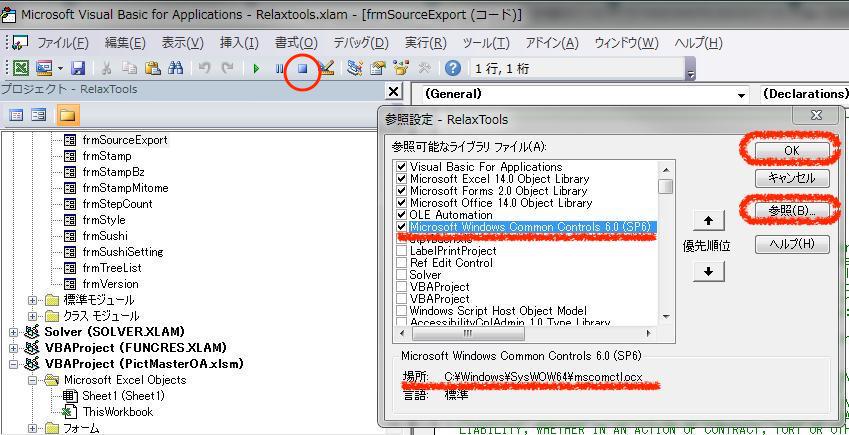Image resolution: width=849 pixels, height=435 pixels.
Task: Expand the フォーム folder
Action: click(33, 428)
